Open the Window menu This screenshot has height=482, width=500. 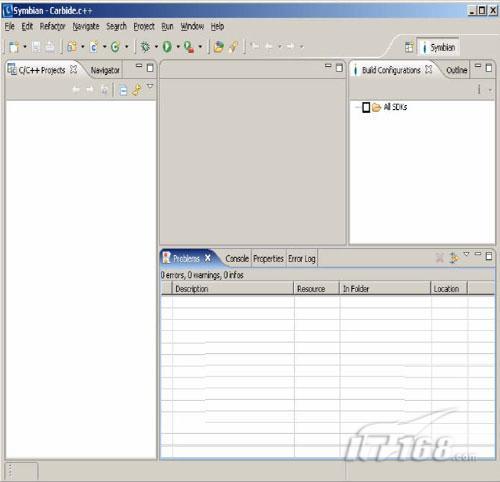tap(192, 26)
